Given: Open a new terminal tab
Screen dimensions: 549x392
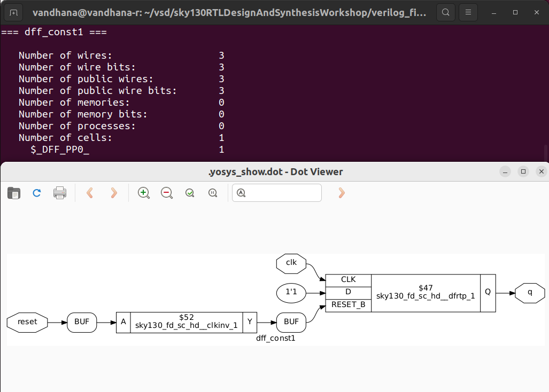Looking at the screenshot, I should click(x=12, y=12).
